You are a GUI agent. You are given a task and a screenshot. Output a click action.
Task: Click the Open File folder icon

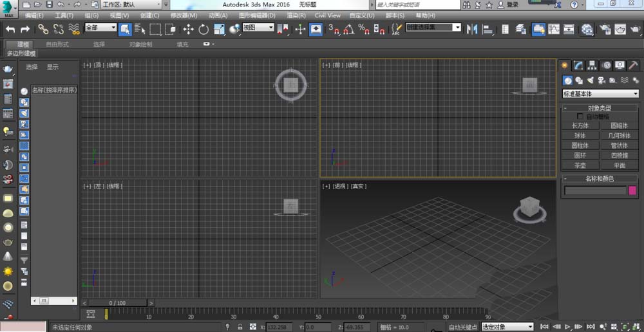coord(38,5)
